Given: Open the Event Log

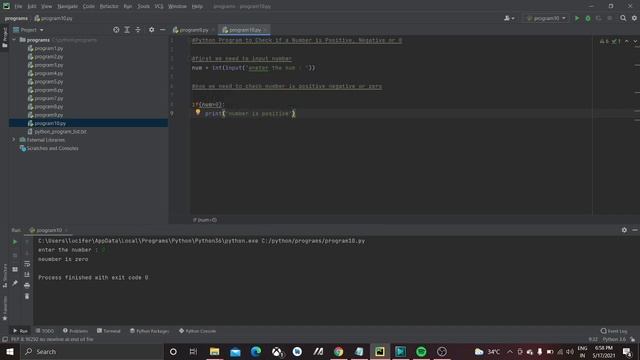Looking at the screenshot, I should pyautogui.click(x=614, y=331).
